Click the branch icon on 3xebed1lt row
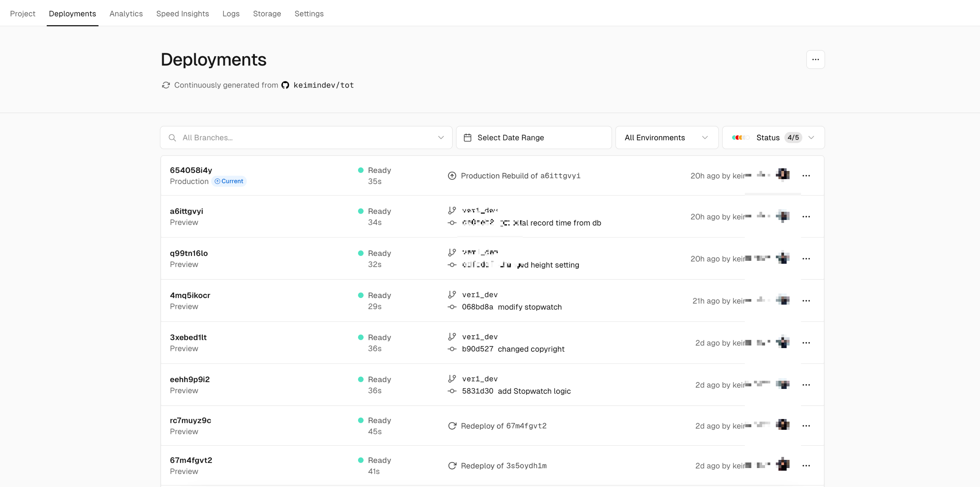Image resolution: width=980 pixels, height=487 pixels. (x=452, y=337)
